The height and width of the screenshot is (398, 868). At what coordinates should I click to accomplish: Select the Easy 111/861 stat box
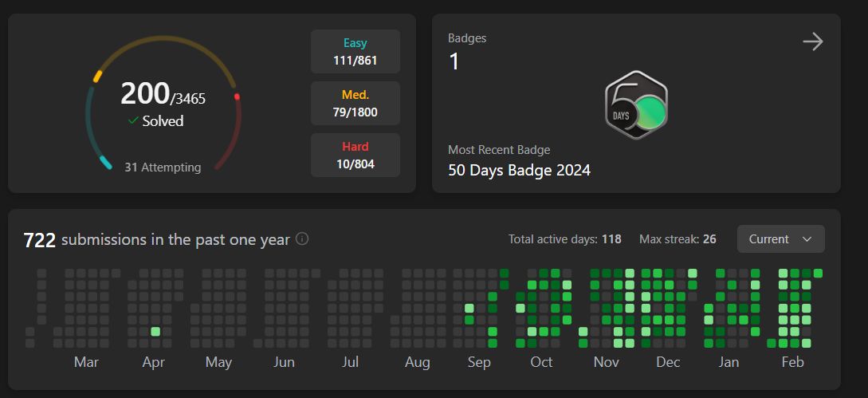355,52
